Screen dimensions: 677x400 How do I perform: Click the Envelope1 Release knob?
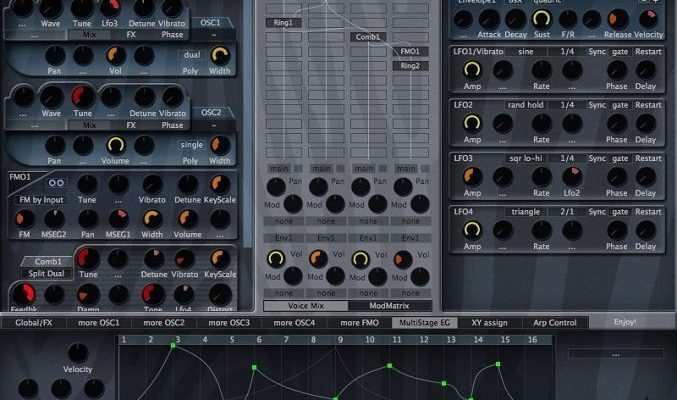pyautogui.click(x=617, y=18)
